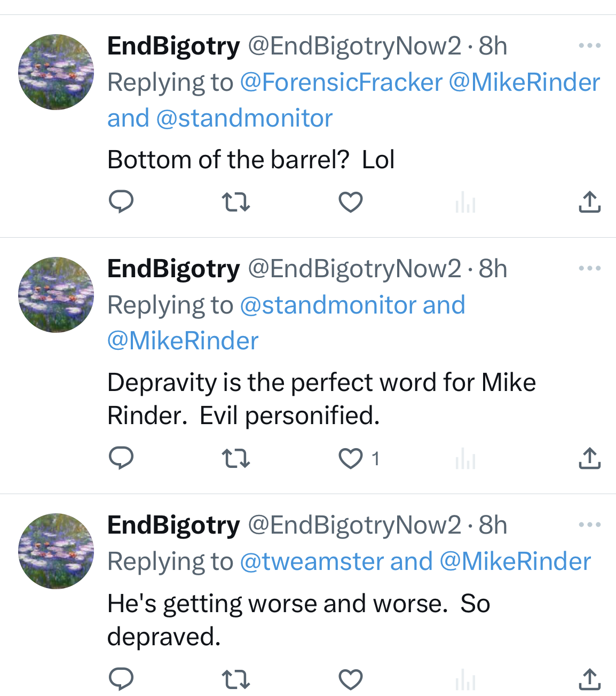Open more options for the "So depraved" tweet

[589, 525]
